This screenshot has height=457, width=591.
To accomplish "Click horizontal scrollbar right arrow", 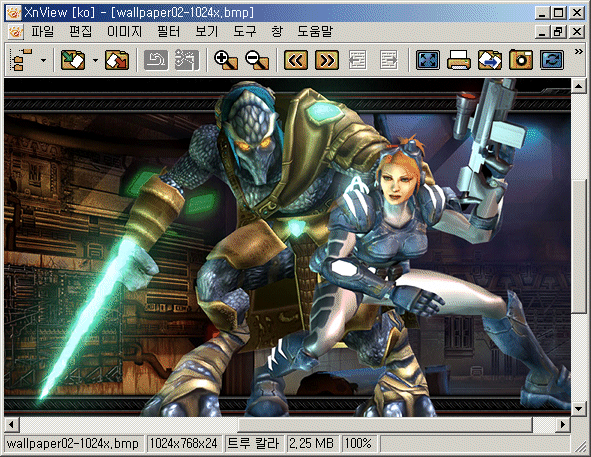I will point(563,425).
